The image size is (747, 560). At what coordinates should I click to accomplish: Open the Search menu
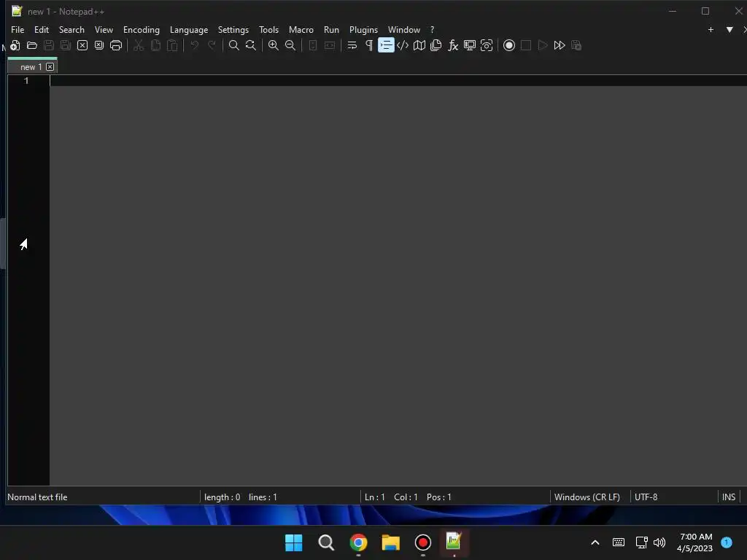tap(71, 29)
